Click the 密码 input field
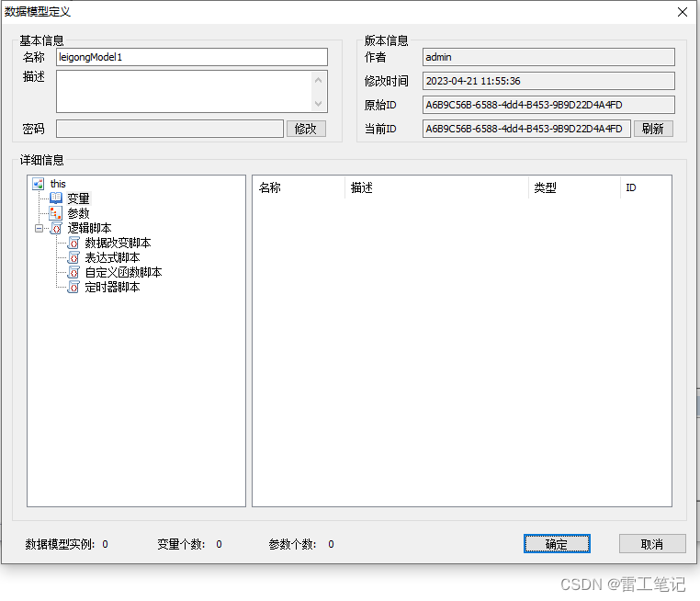Viewport: 700px width, 601px height. coord(170,129)
